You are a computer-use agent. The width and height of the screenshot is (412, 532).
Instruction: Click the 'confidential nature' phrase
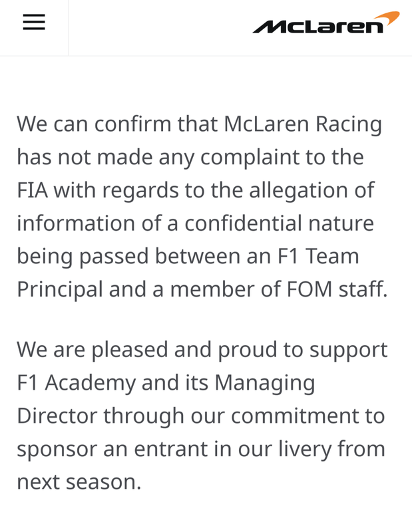(279, 223)
